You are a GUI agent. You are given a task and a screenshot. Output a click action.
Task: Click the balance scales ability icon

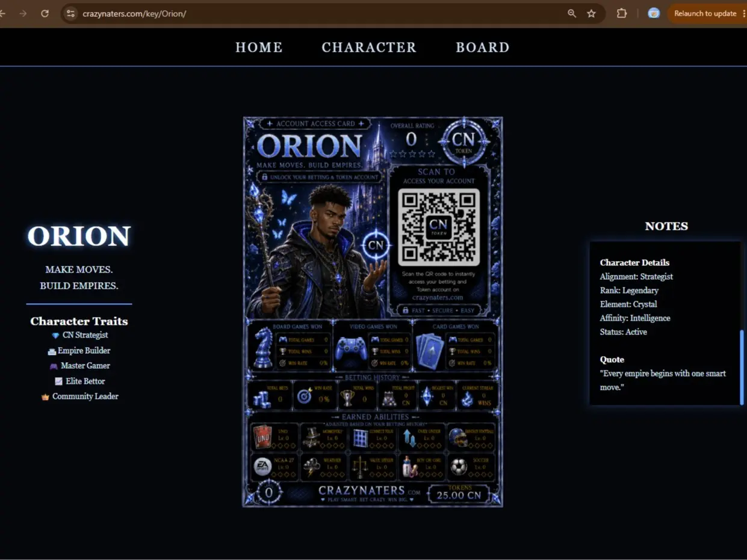[x=360, y=467]
